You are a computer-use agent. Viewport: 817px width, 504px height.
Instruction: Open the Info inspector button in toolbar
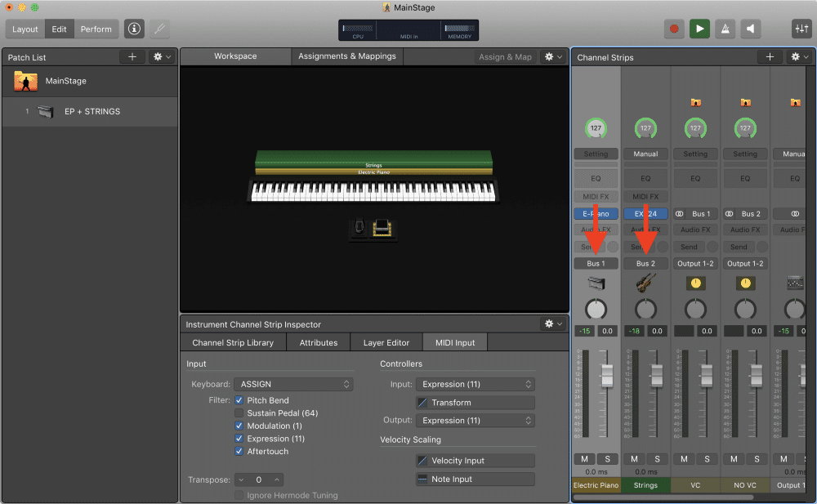pos(134,29)
